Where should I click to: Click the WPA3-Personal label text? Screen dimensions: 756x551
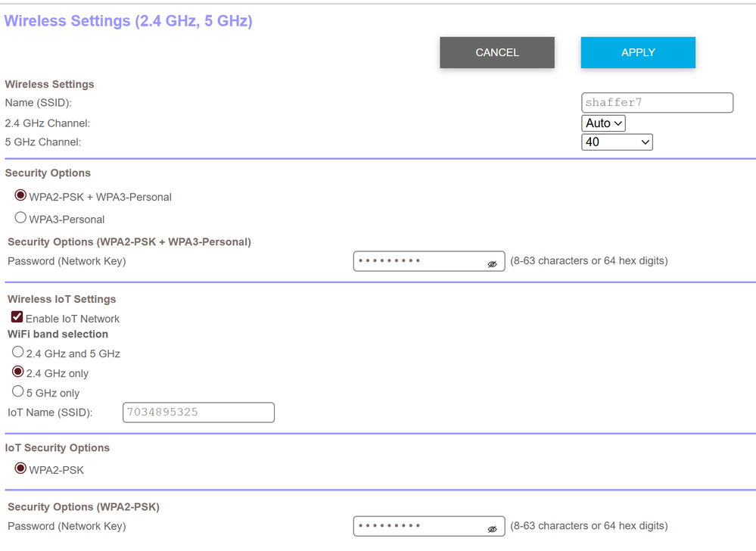pos(67,219)
